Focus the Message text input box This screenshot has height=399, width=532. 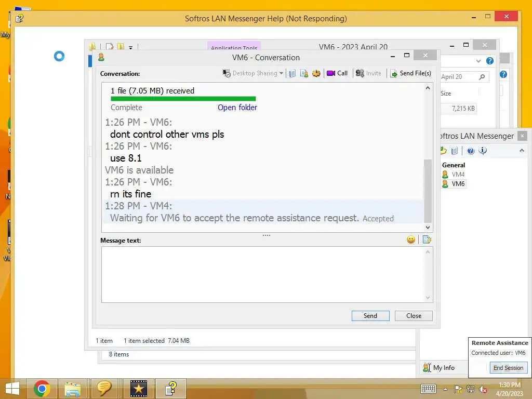pyautogui.click(x=262, y=274)
